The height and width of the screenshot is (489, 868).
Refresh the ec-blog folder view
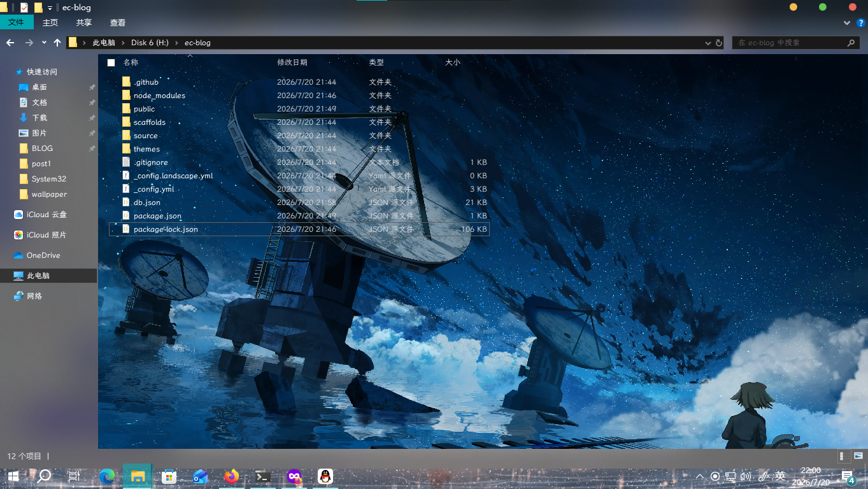(x=719, y=43)
